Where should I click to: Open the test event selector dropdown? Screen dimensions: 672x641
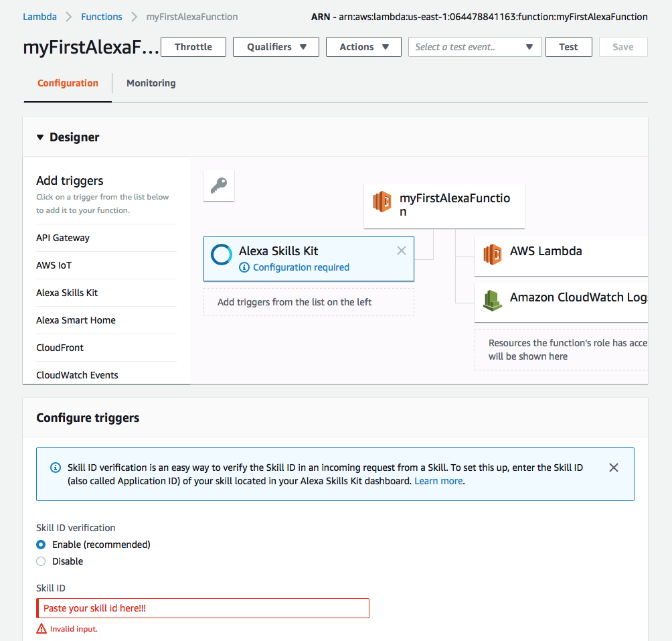coord(475,47)
